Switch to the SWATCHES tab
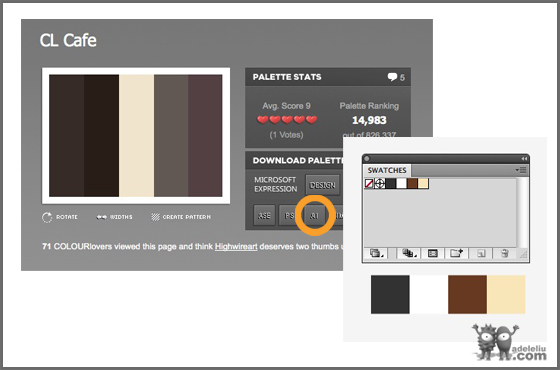Screen dimensions: 560x370 click(387, 170)
